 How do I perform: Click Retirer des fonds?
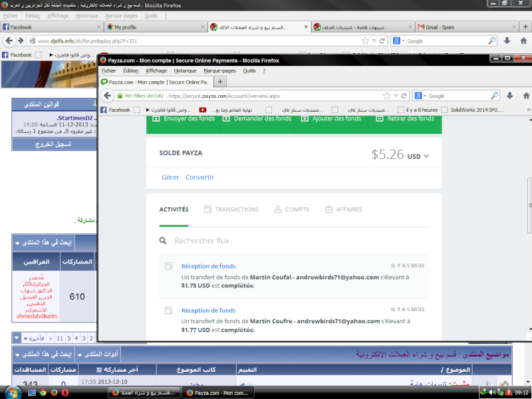(x=405, y=119)
